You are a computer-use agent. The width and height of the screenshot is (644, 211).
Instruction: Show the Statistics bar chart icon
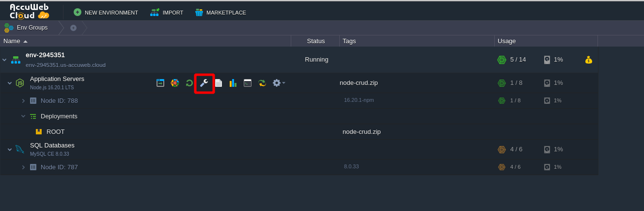tap(233, 83)
